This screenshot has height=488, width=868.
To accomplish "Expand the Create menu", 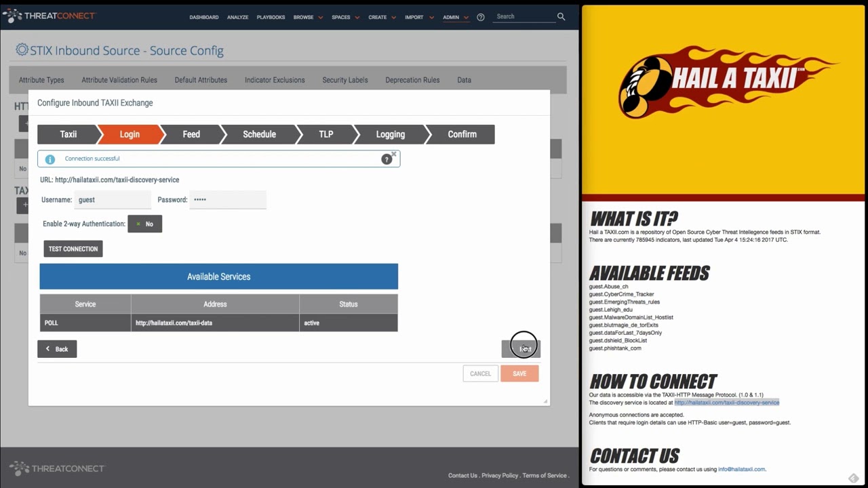I will (382, 17).
